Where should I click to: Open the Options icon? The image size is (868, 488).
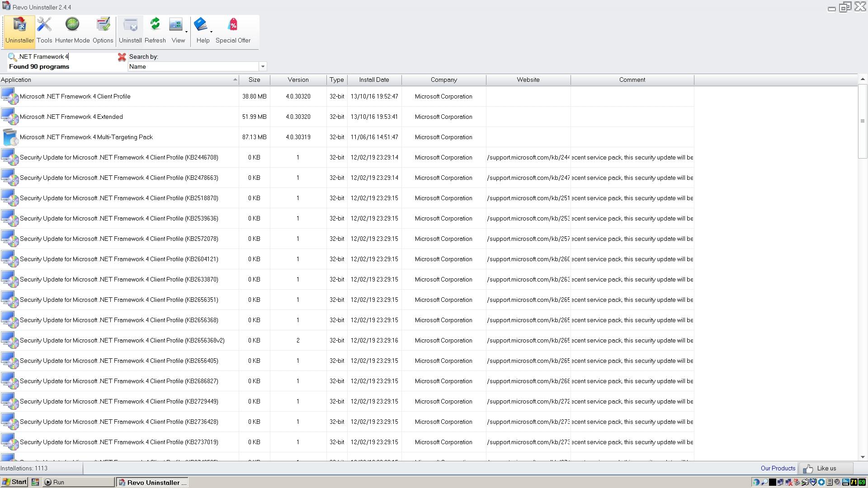103,31
